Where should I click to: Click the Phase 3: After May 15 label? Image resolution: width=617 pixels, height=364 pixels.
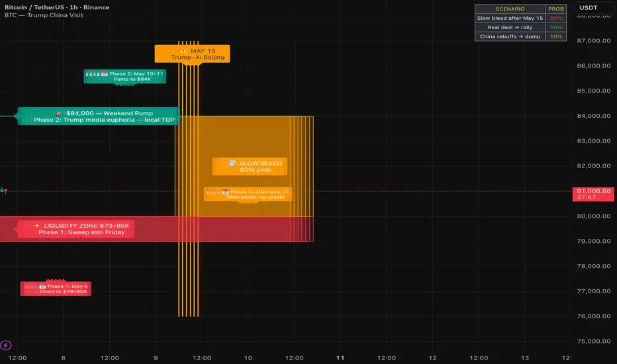click(x=248, y=194)
